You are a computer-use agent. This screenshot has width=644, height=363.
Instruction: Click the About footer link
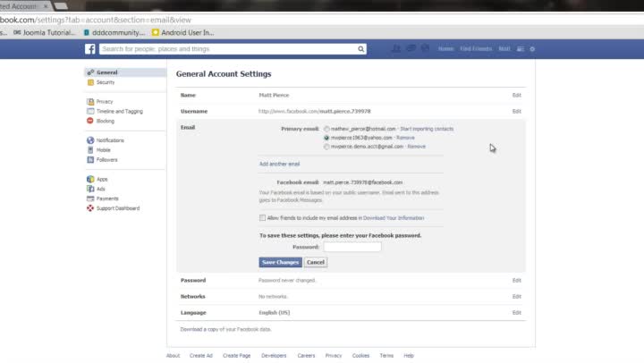click(173, 356)
